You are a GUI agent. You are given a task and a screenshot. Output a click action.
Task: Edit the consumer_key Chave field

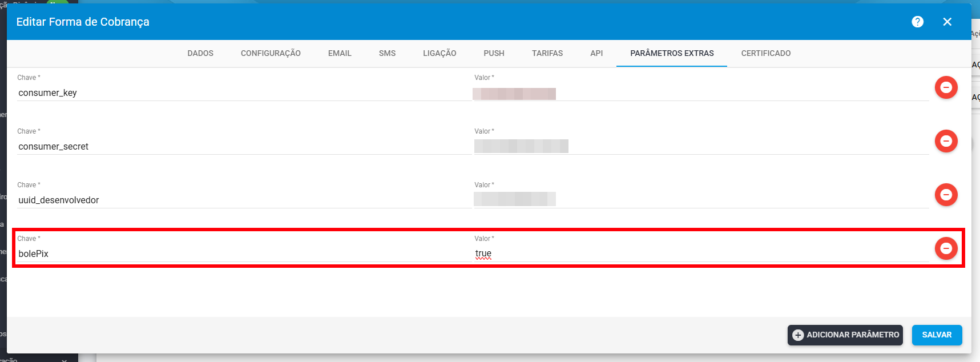coord(244,93)
